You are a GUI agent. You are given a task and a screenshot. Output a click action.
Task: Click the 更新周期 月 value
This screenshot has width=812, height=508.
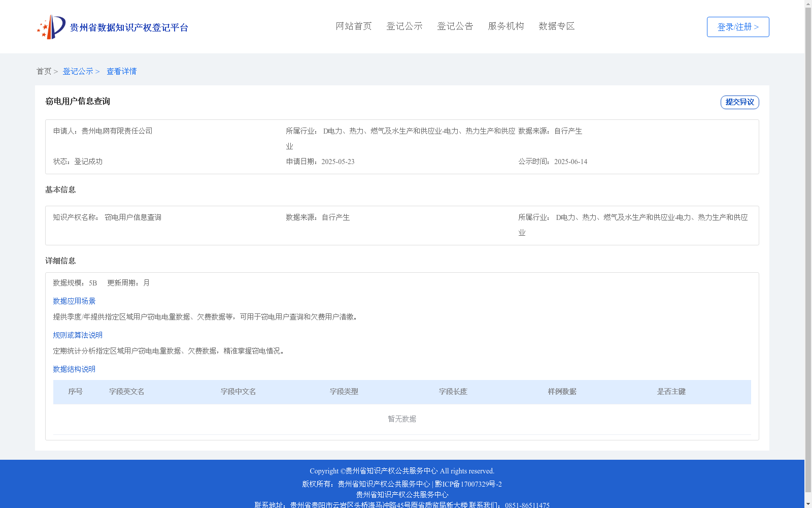click(x=146, y=283)
